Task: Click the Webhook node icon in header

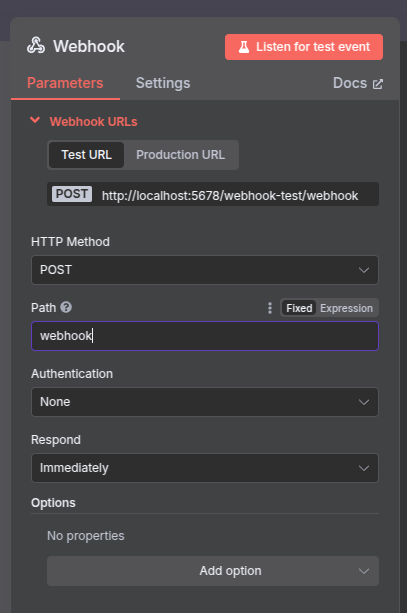Action: coord(36,45)
